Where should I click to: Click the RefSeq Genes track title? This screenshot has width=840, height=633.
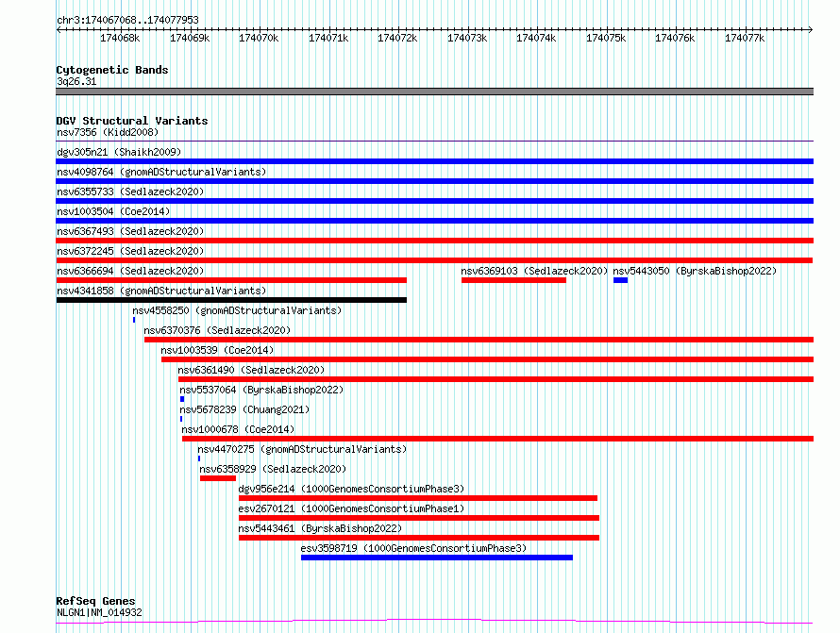coord(95,601)
